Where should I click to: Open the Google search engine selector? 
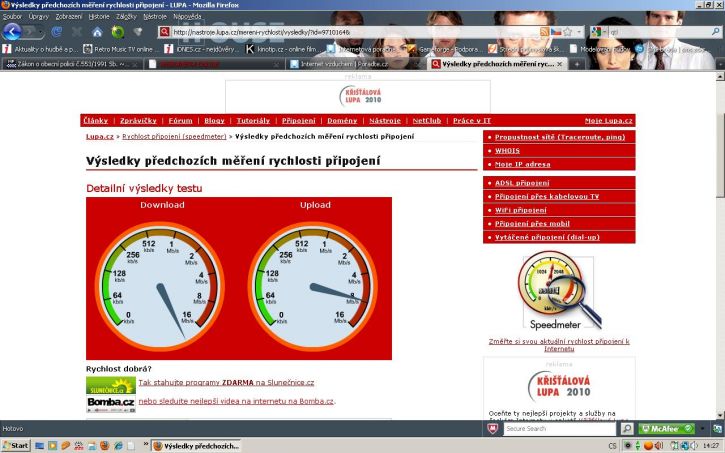coord(598,31)
